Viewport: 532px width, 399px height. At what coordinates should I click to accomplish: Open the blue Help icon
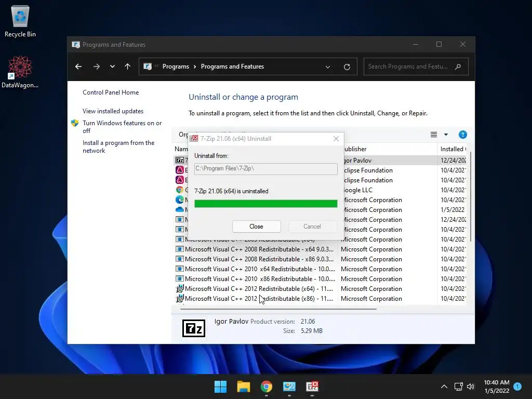[462, 135]
